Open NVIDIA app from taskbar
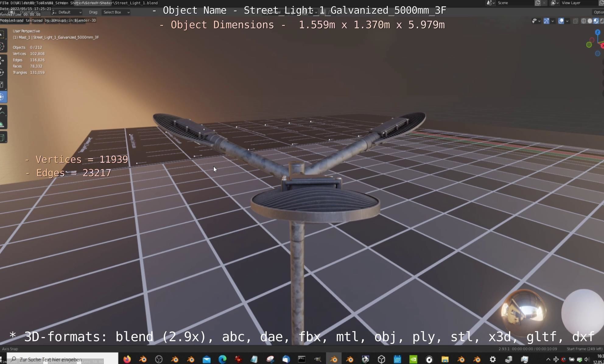Screen dimensions: 604x364 pos(413,359)
